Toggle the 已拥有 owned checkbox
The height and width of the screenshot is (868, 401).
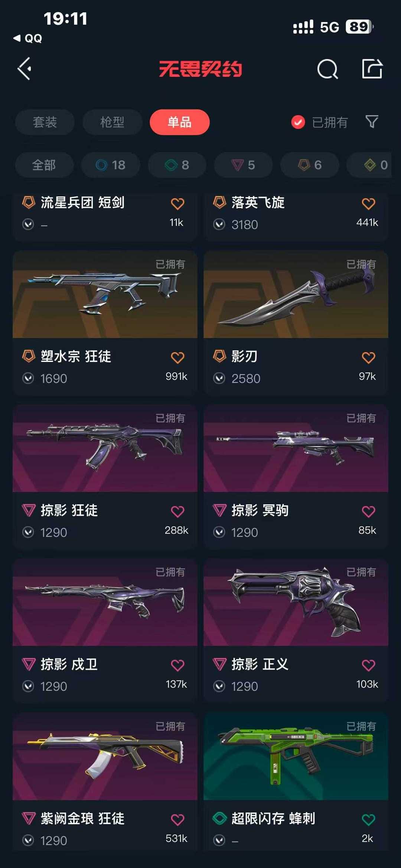pos(298,122)
